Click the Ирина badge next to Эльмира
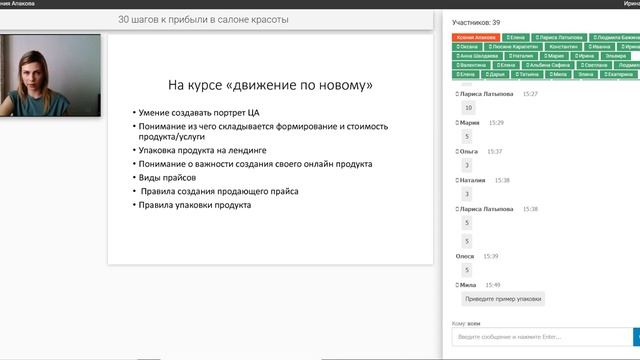The height and width of the screenshot is (360, 640). tap(585, 56)
